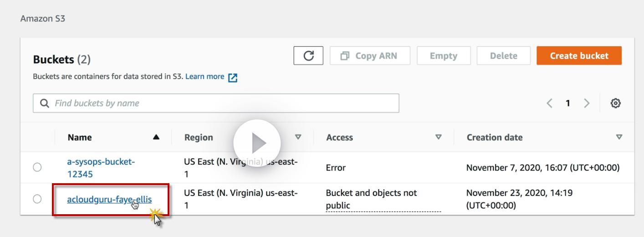Open the acloudguru-faye-ellis bucket link
644x237 pixels.
pos(109,200)
